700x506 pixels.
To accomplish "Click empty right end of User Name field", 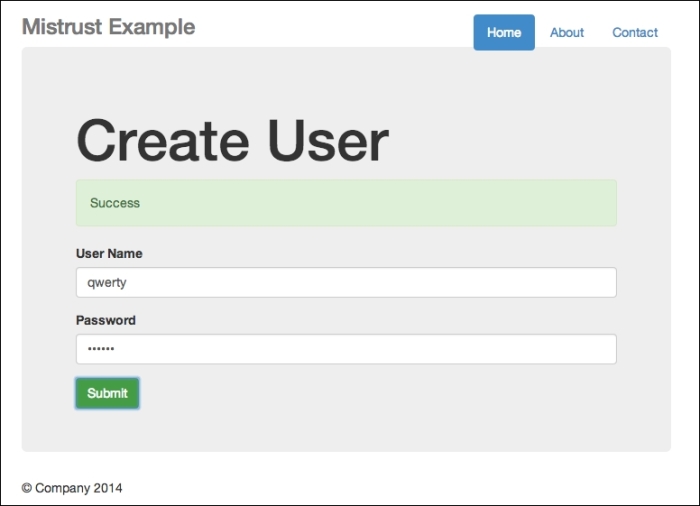I will (580, 282).
